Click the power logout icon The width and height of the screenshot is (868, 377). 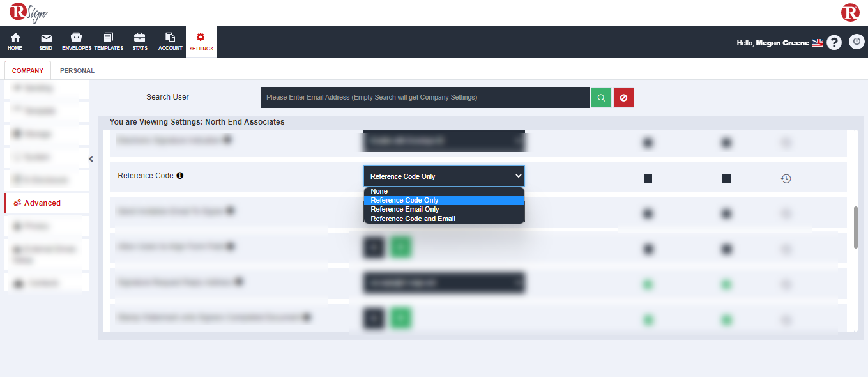coord(856,42)
